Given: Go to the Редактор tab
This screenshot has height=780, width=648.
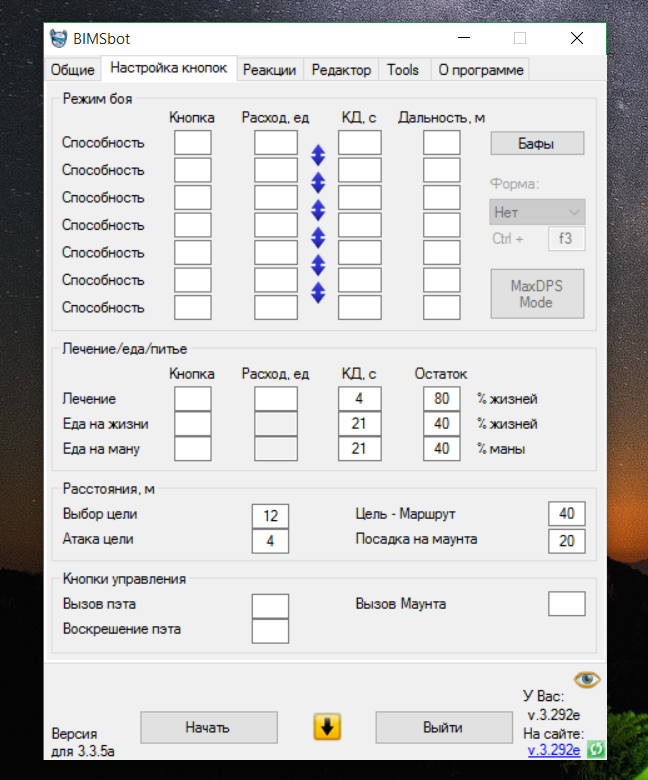Looking at the screenshot, I should [x=341, y=70].
